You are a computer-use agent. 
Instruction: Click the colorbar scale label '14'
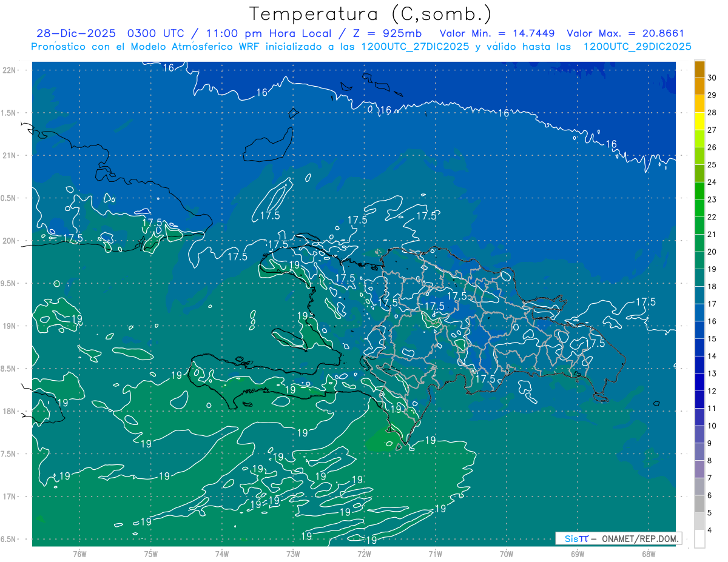click(712, 356)
